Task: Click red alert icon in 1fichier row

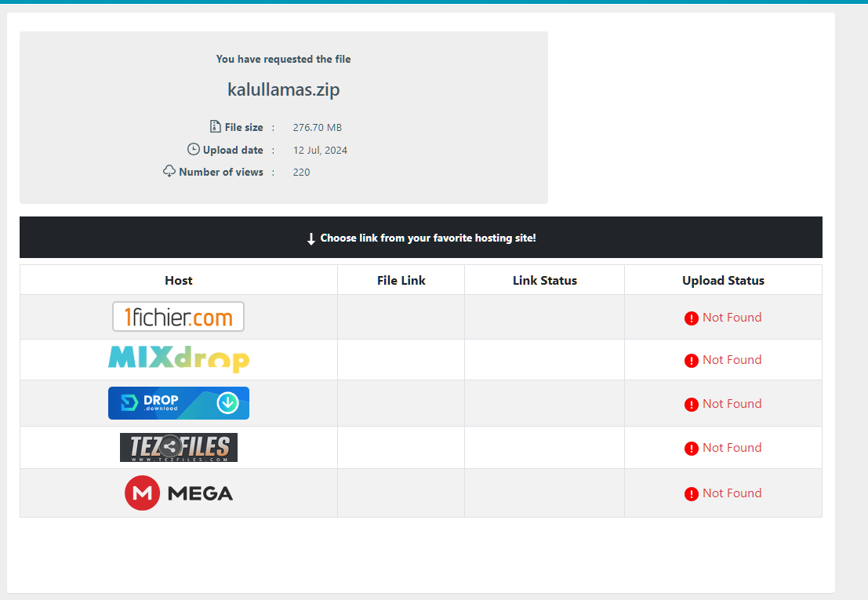Action: (x=692, y=318)
